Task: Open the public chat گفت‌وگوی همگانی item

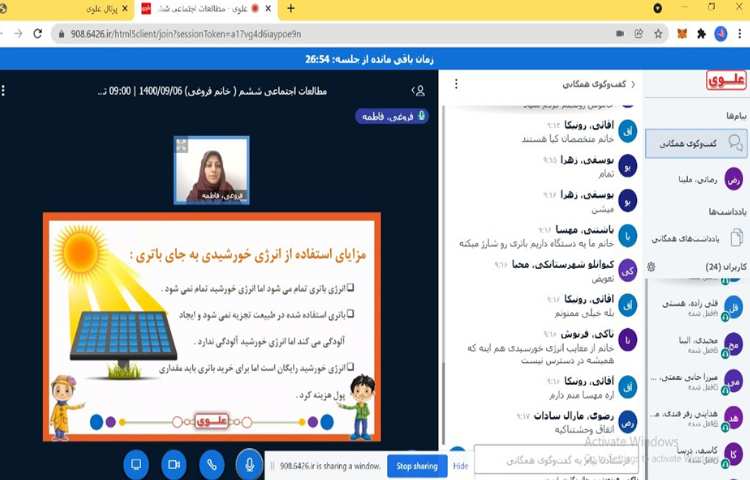Action: pyautogui.click(x=696, y=143)
